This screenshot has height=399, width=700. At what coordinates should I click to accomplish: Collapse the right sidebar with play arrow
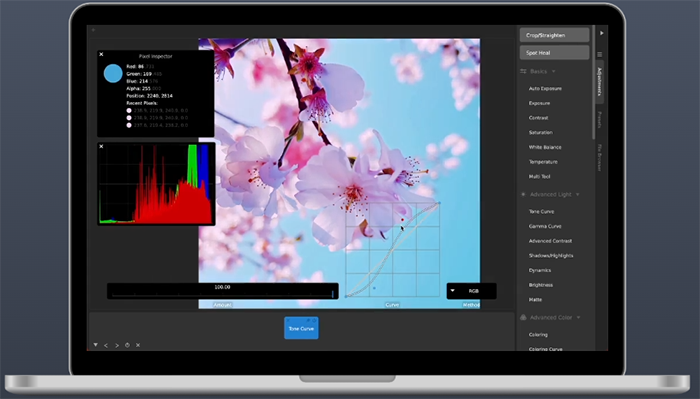click(602, 33)
